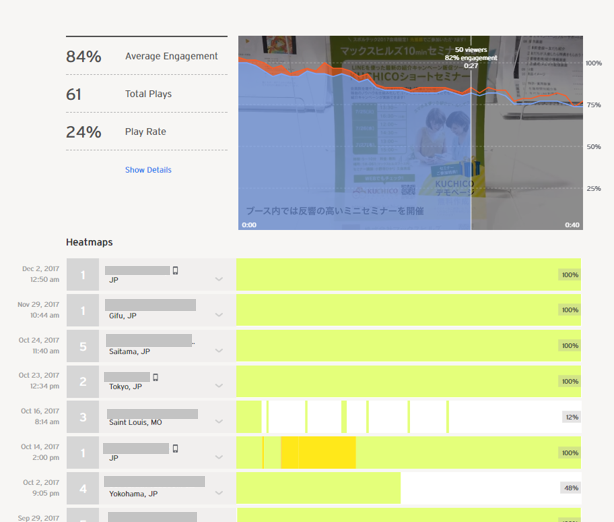Viewport: 614px width, 522px height.
Task: Expand the Yokohama, JP viewer chevron
Action: pos(219,493)
